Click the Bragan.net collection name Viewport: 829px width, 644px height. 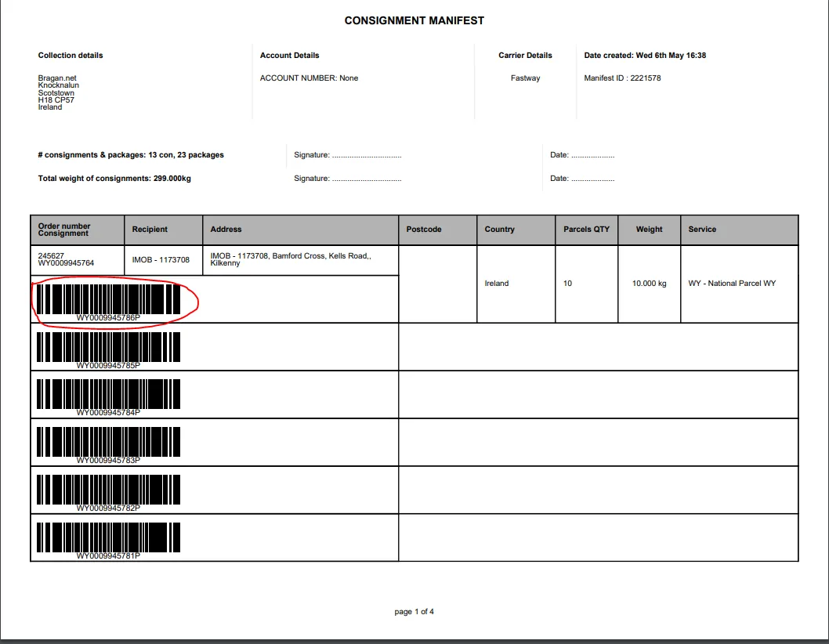pos(57,78)
